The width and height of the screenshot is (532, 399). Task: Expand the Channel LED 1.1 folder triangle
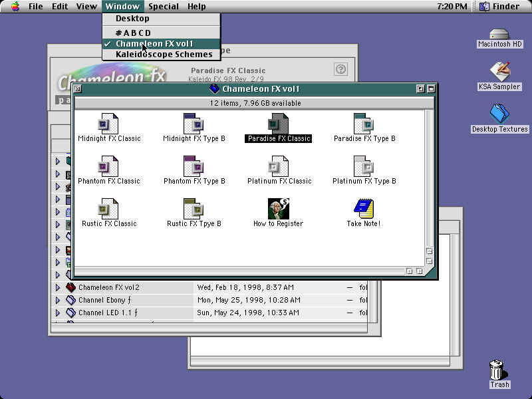point(58,313)
